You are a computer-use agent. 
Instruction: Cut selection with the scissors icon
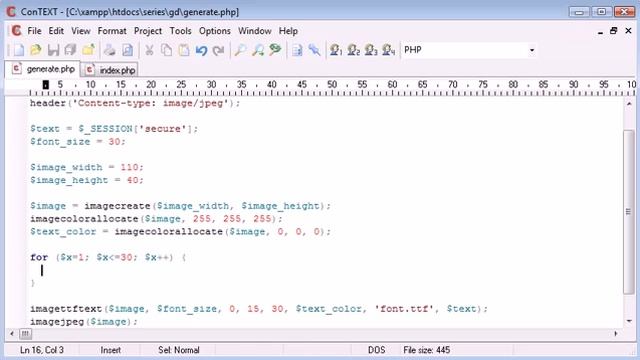point(149,50)
